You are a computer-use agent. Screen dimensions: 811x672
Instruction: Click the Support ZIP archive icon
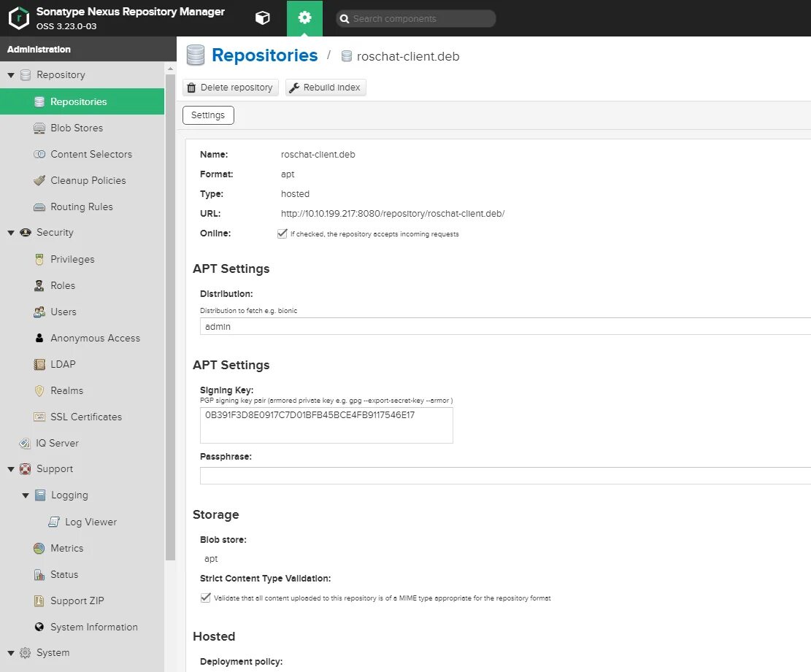coord(39,600)
